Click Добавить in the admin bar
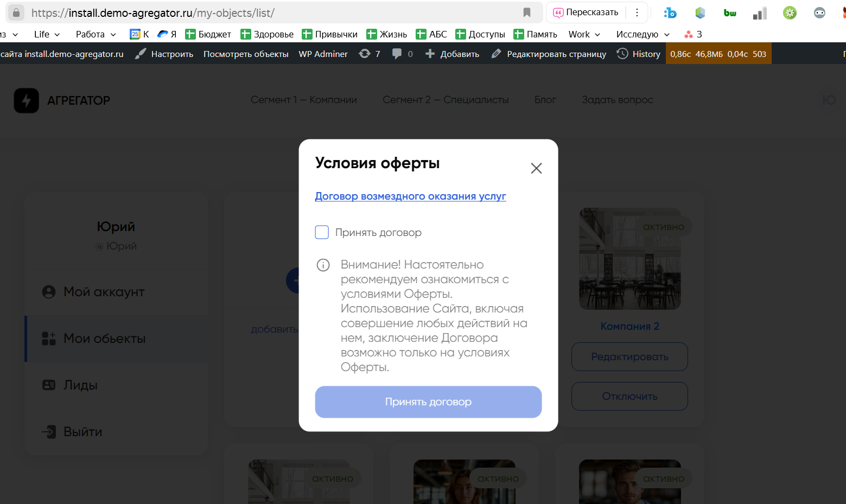 453,54
